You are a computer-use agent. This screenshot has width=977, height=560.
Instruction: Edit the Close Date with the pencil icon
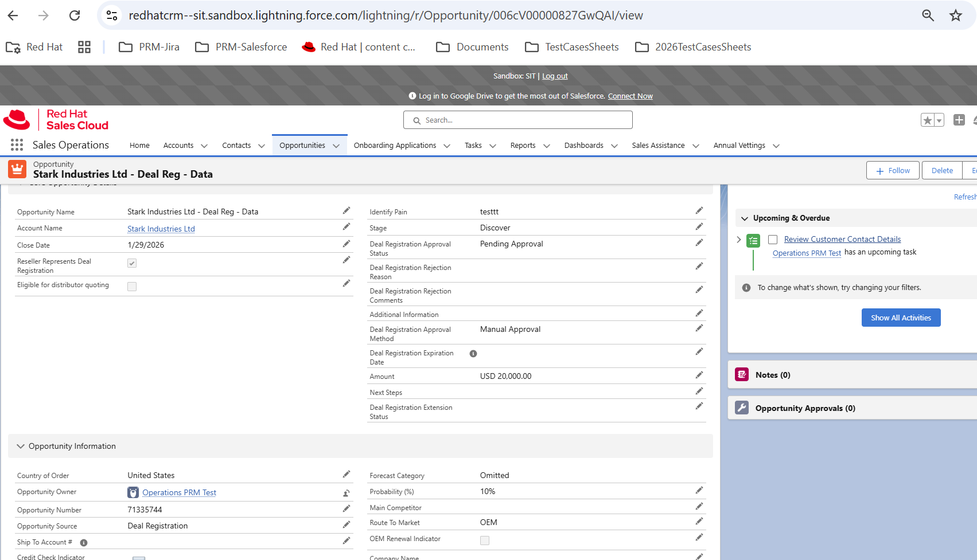pyautogui.click(x=347, y=244)
